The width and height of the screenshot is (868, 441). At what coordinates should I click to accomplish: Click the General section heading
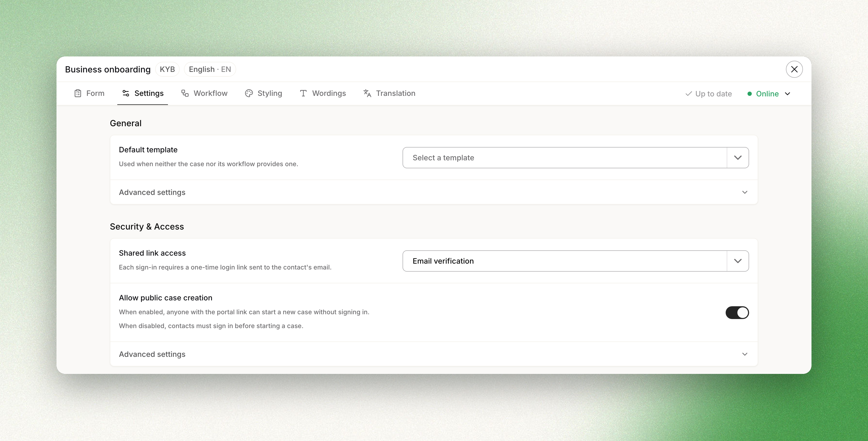pyautogui.click(x=126, y=123)
